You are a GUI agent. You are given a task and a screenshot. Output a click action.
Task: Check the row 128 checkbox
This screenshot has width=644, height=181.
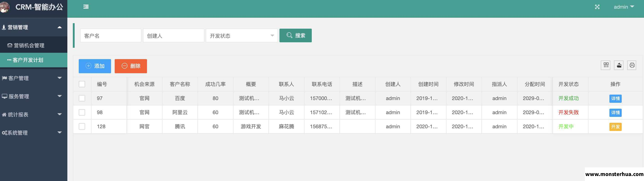click(x=82, y=127)
